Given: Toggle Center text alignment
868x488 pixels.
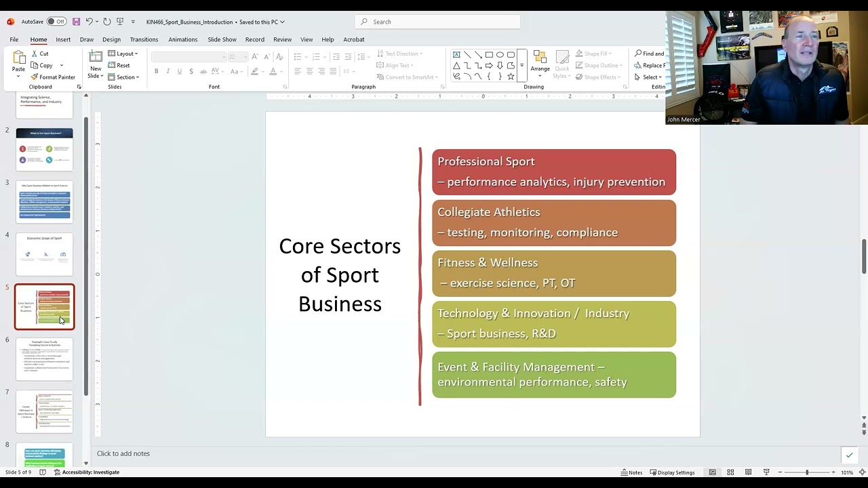Looking at the screenshot, I should 309,71.
